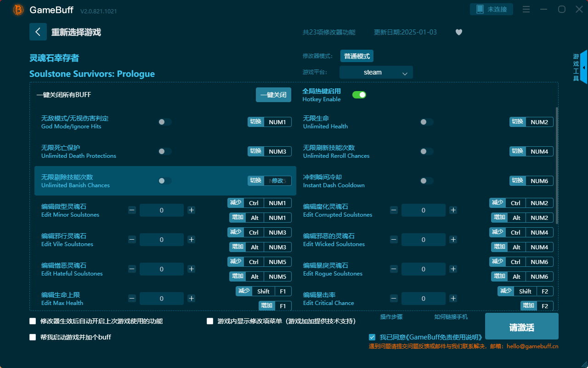Viewport: 588px width, 368px height.
Task: Check launch game and add buff box
Action: (33, 337)
